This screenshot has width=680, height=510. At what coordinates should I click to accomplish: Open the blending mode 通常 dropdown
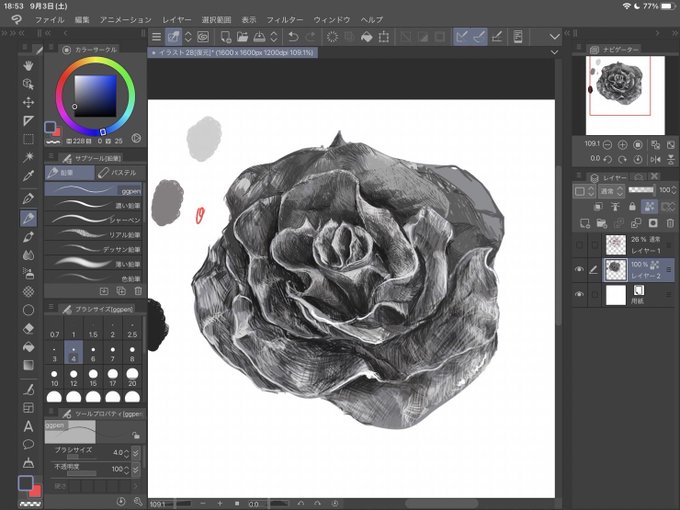612,191
